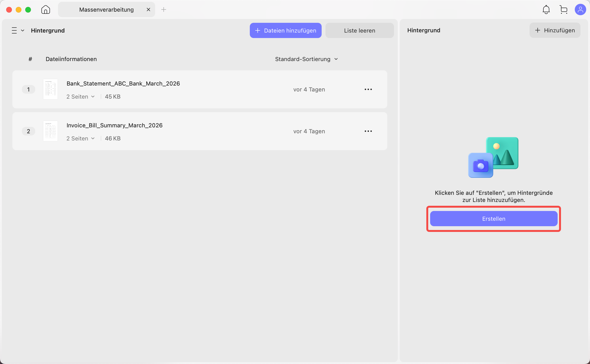Switch to the Massenverarbeitung tab

106,10
